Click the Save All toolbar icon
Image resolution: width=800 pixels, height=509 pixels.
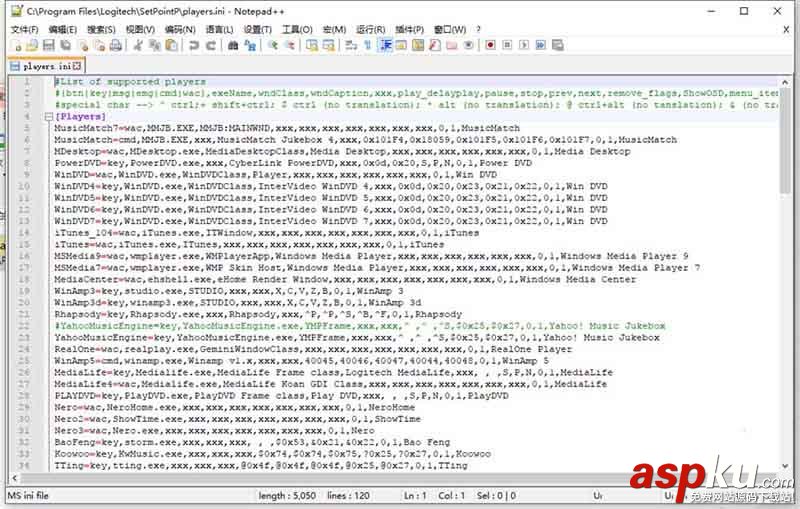66,45
